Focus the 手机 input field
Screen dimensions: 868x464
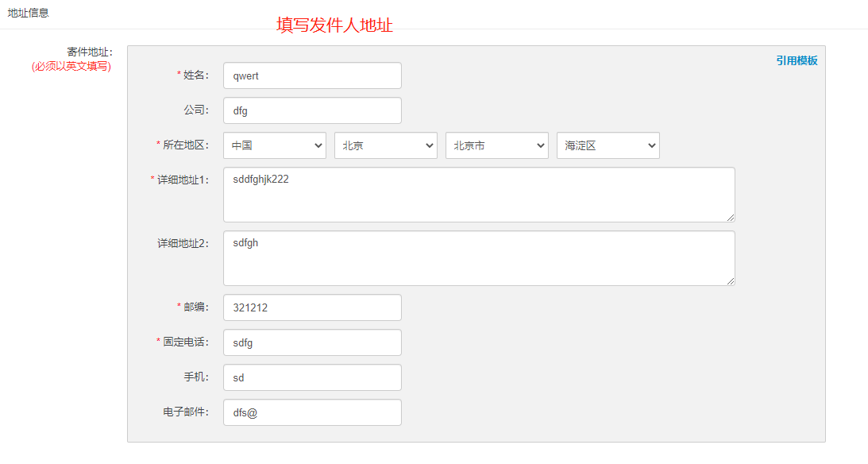(312, 377)
